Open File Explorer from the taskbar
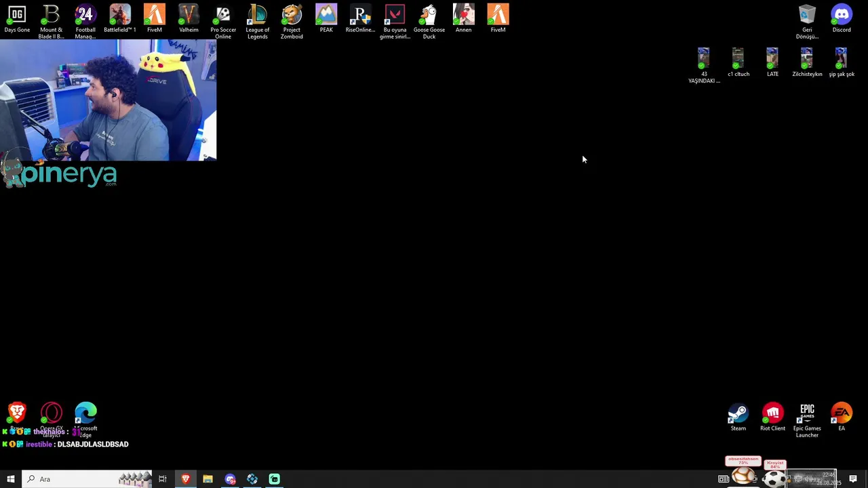The height and width of the screenshot is (488, 868). click(208, 479)
